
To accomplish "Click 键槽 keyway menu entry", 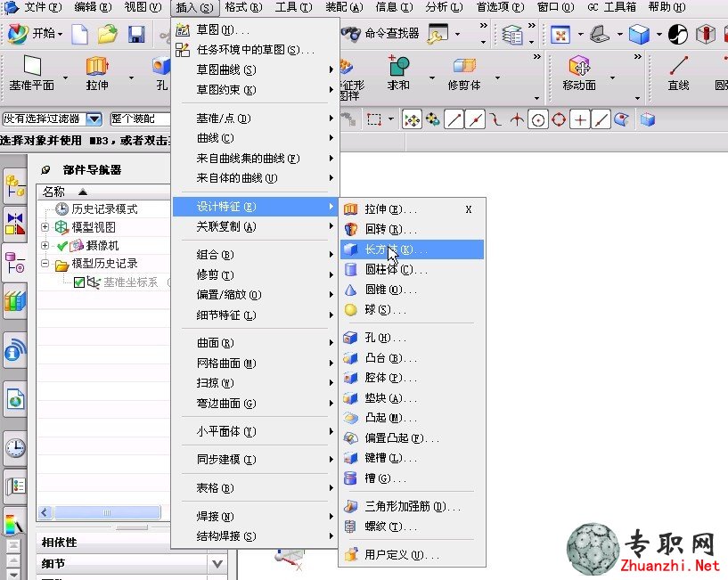I will 412,458.
